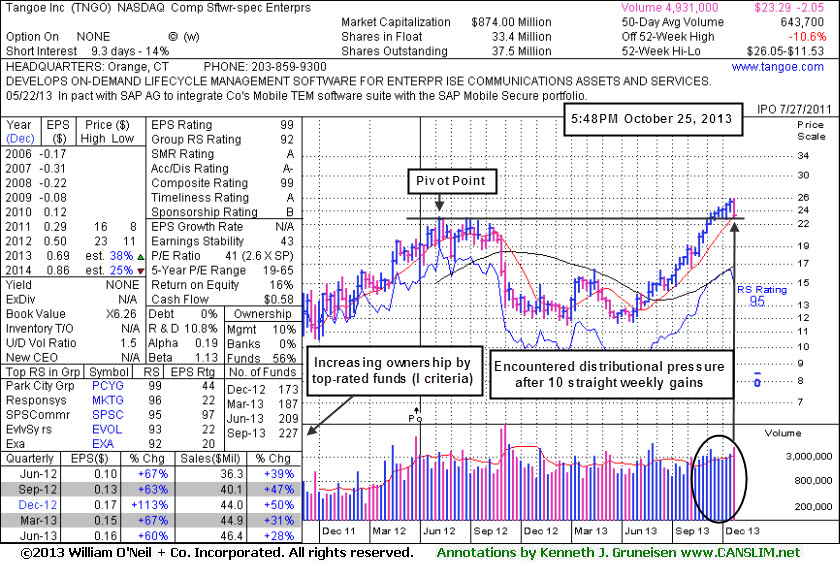Click the Short Interest 9.3 days - 14% text
Image resolution: width=840 pixels, height=563 pixels.
coord(87,51)
